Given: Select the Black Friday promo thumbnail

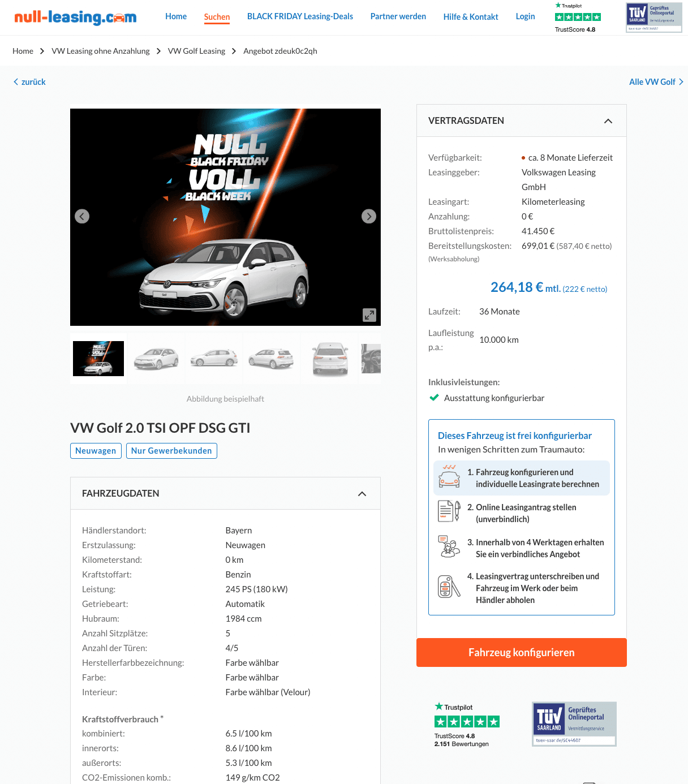Looking at the screenshot, I should click(98, 359).
